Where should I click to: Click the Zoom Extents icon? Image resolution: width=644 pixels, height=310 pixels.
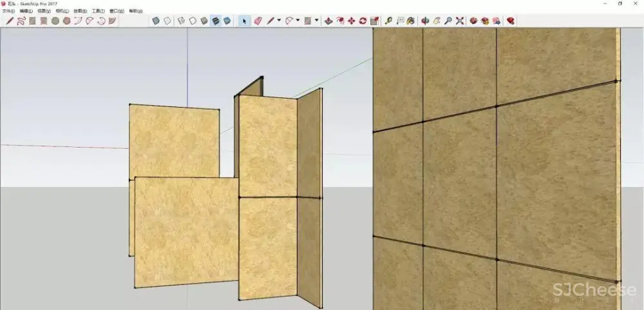pyautogui.click(x=459, y=21)
